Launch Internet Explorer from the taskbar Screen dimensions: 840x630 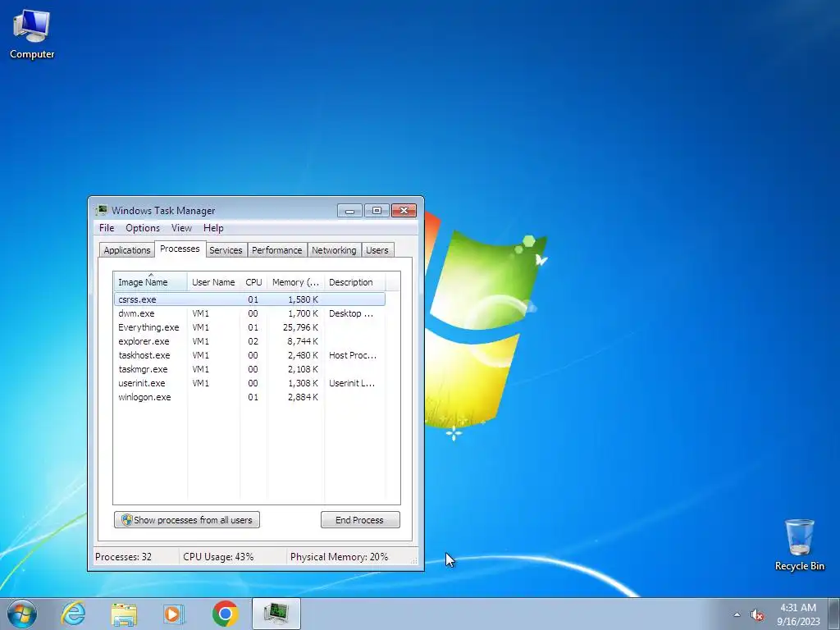tap(73, 614)
